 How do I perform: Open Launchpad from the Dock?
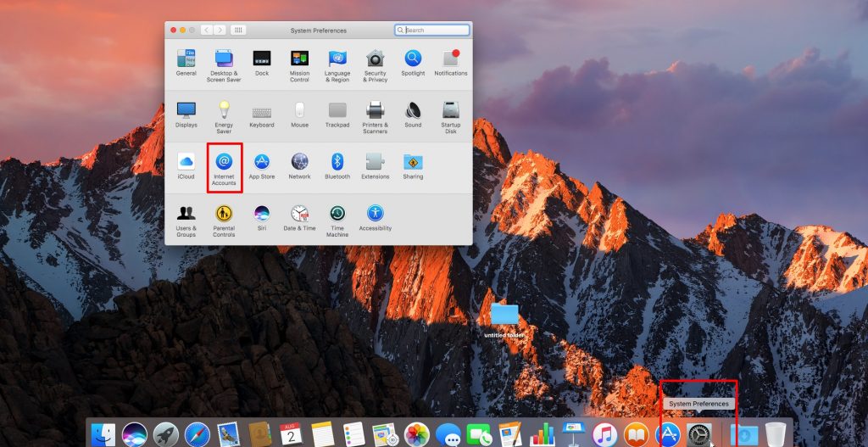(166, 435)
